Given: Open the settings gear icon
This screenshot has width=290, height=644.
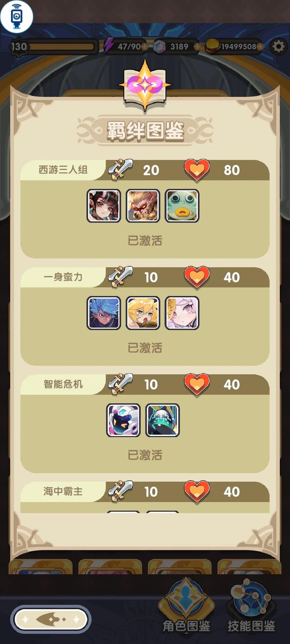Looking at the screenshot, I should [x=278, y=47].
